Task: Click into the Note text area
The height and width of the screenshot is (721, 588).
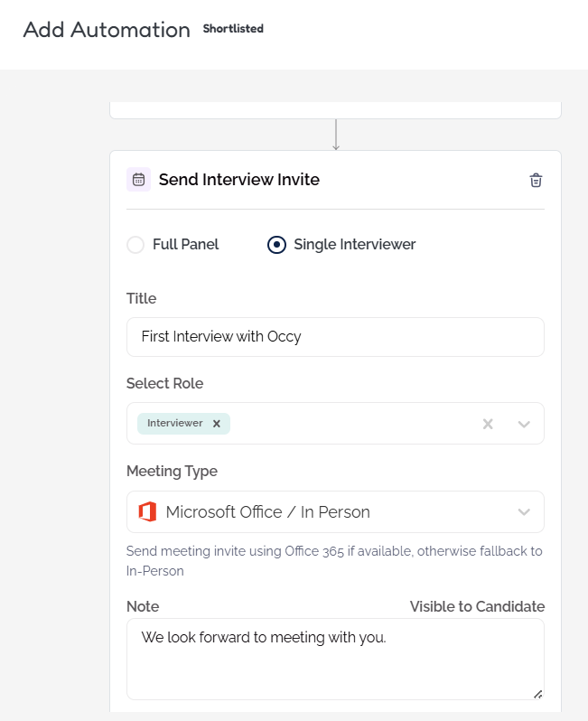Action: 335,667
